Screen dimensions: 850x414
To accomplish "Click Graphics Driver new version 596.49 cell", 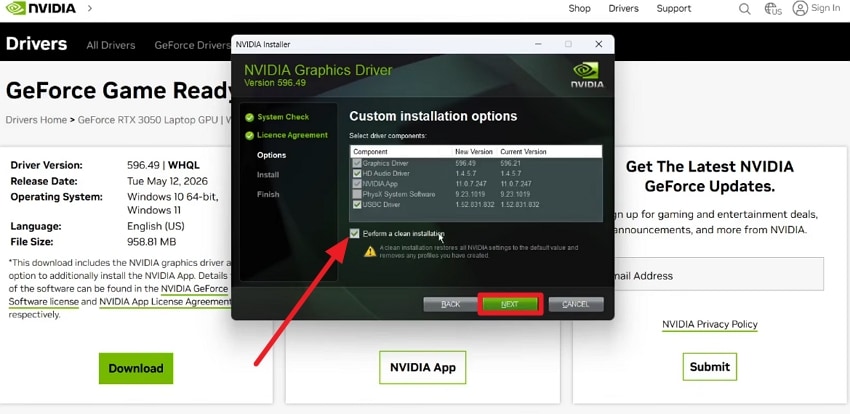I will tap(465, 163).
